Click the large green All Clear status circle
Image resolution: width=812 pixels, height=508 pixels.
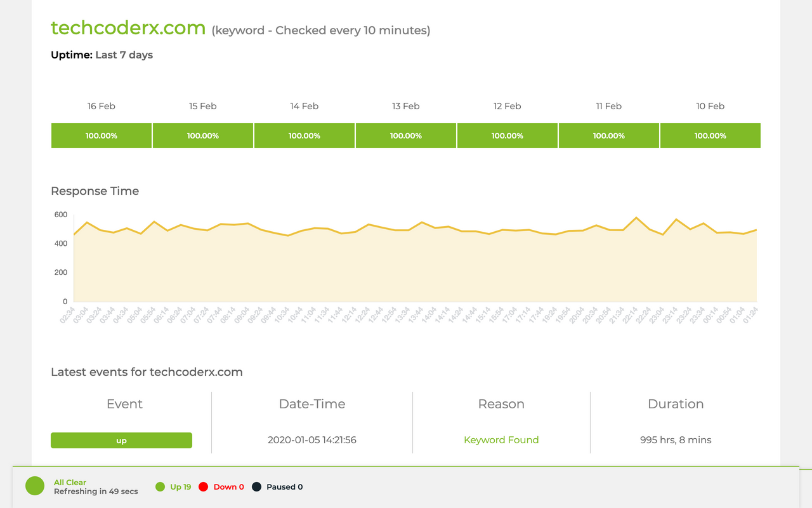coord(35,486)
